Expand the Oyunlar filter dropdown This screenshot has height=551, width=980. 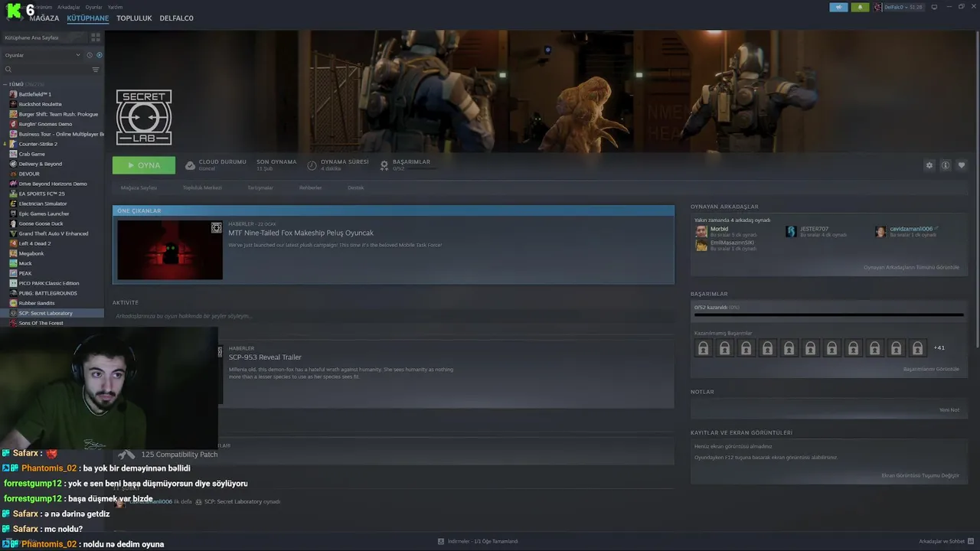click(x=42, y=55)
